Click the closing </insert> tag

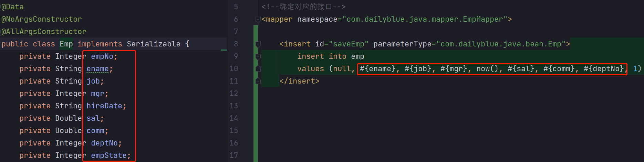[x=299, y=81]
